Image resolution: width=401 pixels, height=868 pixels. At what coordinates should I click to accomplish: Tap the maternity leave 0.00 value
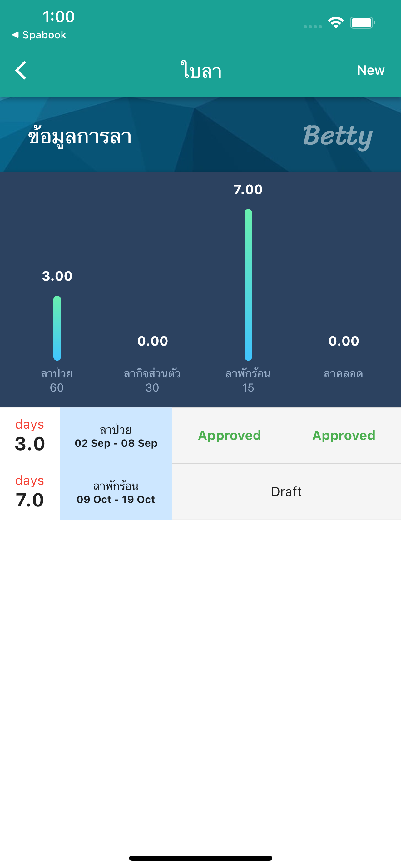pos(344,341)
